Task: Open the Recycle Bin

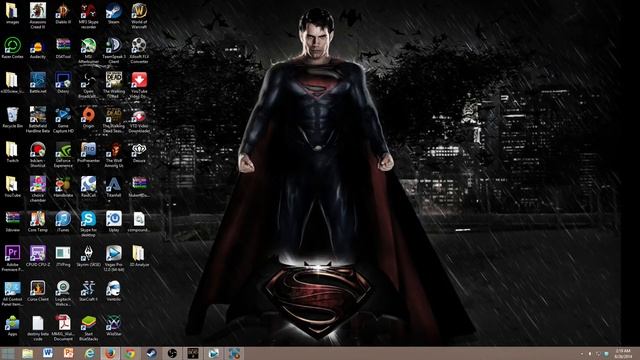Action: point(12,118)
